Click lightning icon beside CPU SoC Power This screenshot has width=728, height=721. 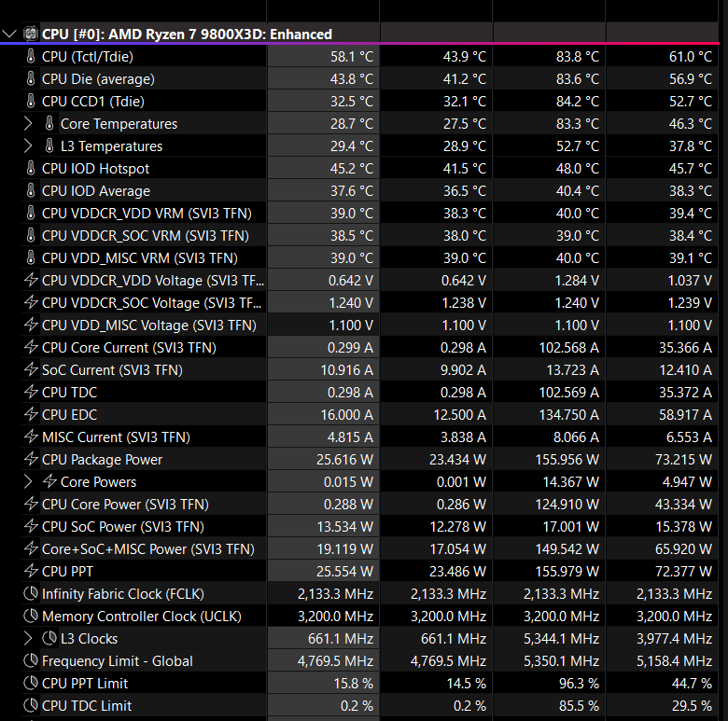click(31, 526)
